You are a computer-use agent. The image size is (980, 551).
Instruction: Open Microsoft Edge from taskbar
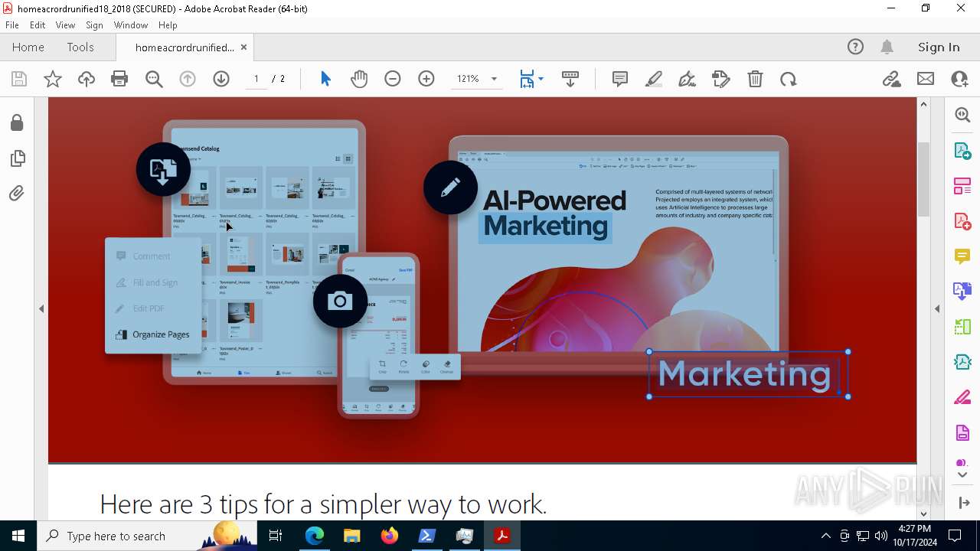click(x=315, y=536)
